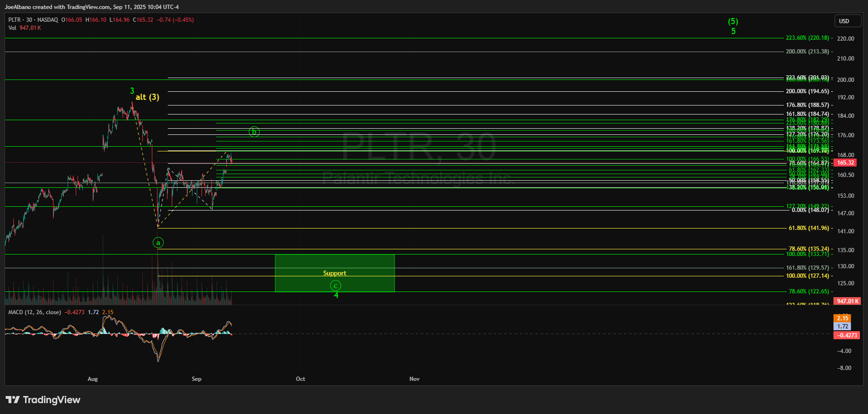Click the 'Support' text in green box
The image size is (868, 414).
click(334, 273)
